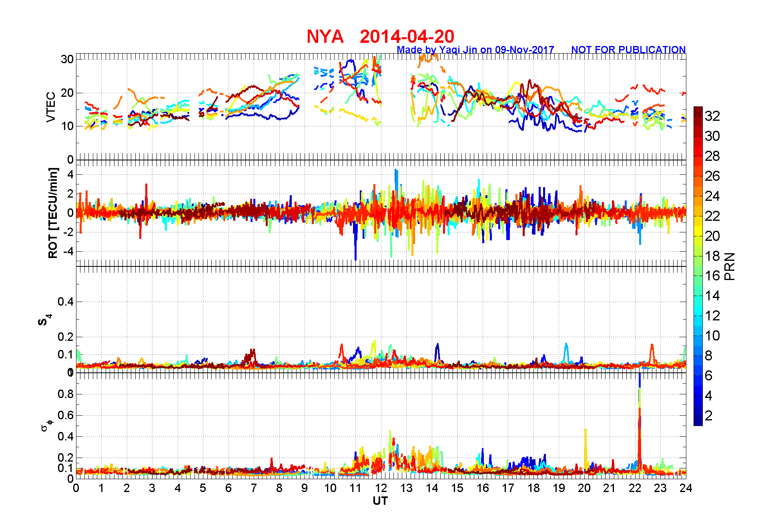Viewport: 762px width, 532px height.
Task: Click the PRN colorbar tick label "18"
Action: tap(712, 256)
